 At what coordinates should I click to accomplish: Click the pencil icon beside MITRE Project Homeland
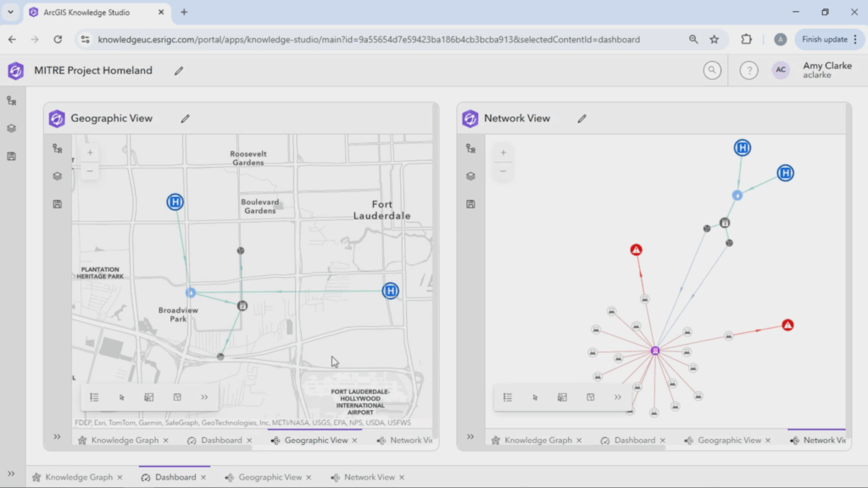tap(179, 71)
